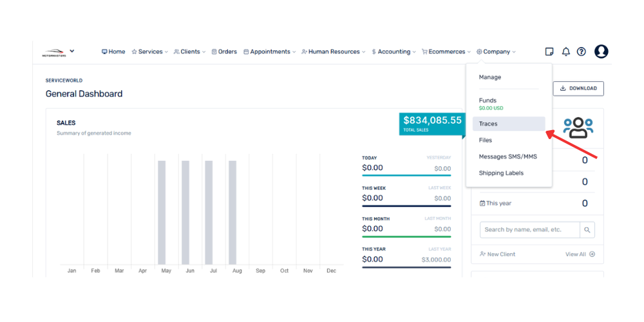This screenshot has width=644, height=322.
Task: Choose Manage in the Company menu
Action: pos(490,77)
